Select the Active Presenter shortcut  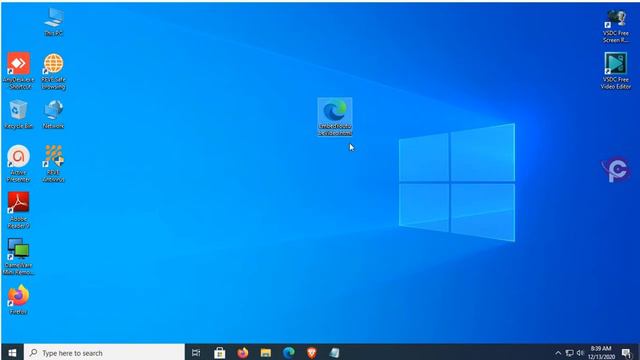pos(18,163)
